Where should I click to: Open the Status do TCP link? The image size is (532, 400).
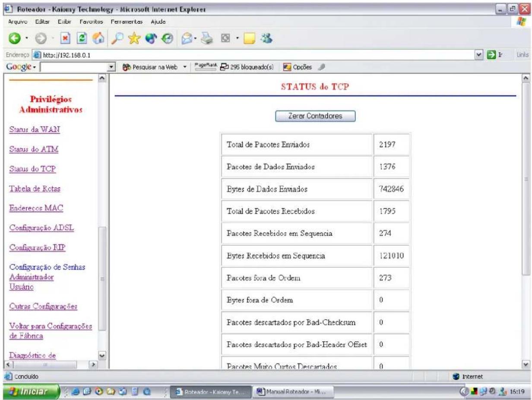click(x=32, y=169)
